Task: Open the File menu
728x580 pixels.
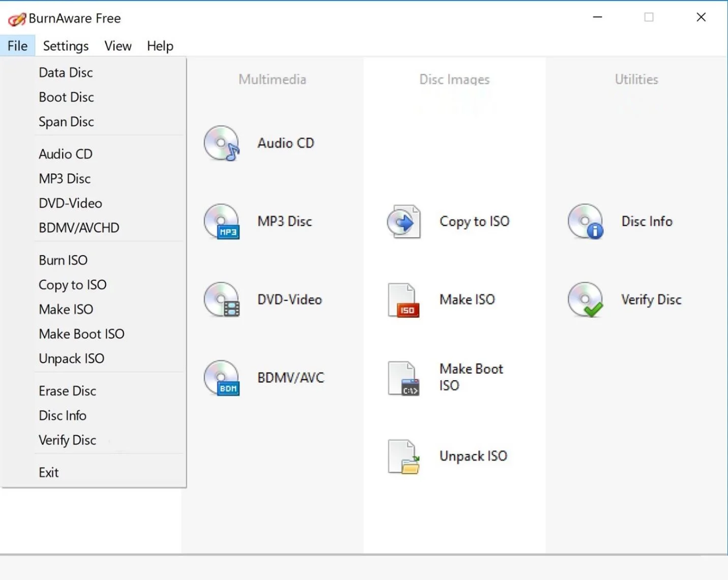Action: pos(18,46)
